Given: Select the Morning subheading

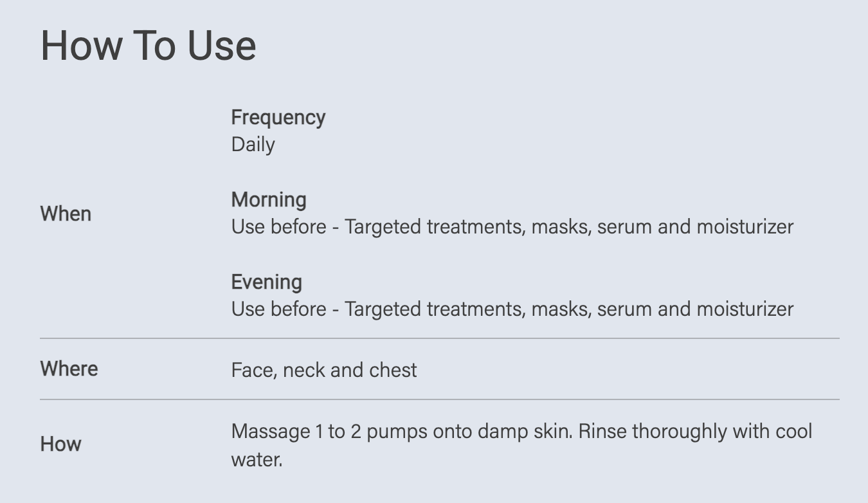Looking at the screenshot, I should 269,200.
